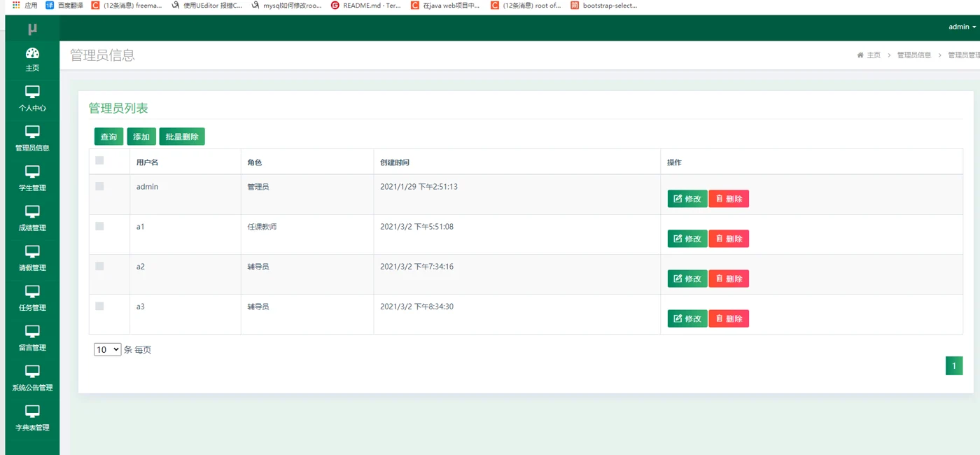
Task: Expand the admin user menu in the top bar
Action: point(962,27)
